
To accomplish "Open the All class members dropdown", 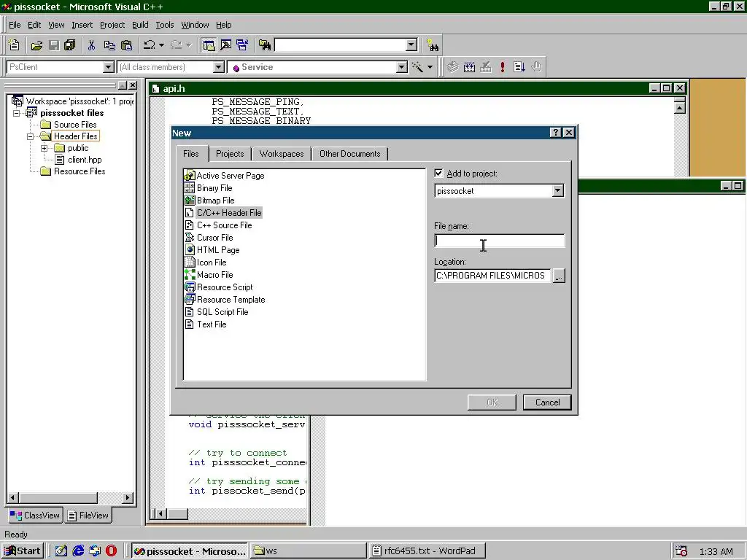I will 219,67.
